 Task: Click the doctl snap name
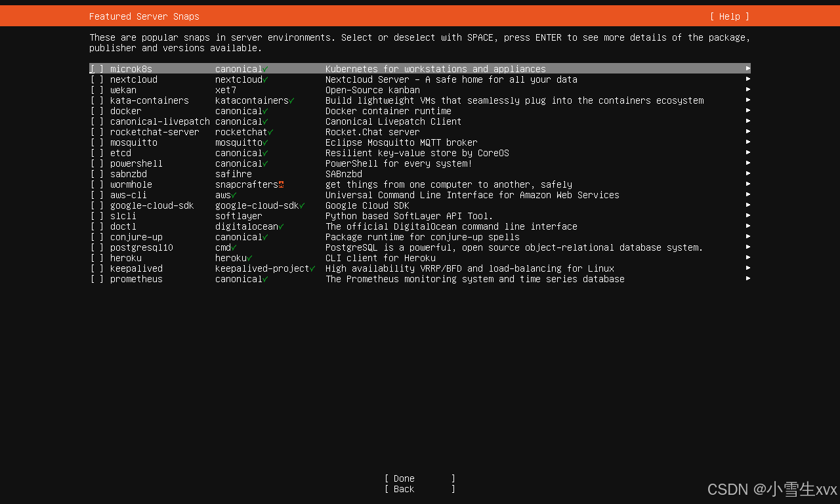[x=123, y=226]
